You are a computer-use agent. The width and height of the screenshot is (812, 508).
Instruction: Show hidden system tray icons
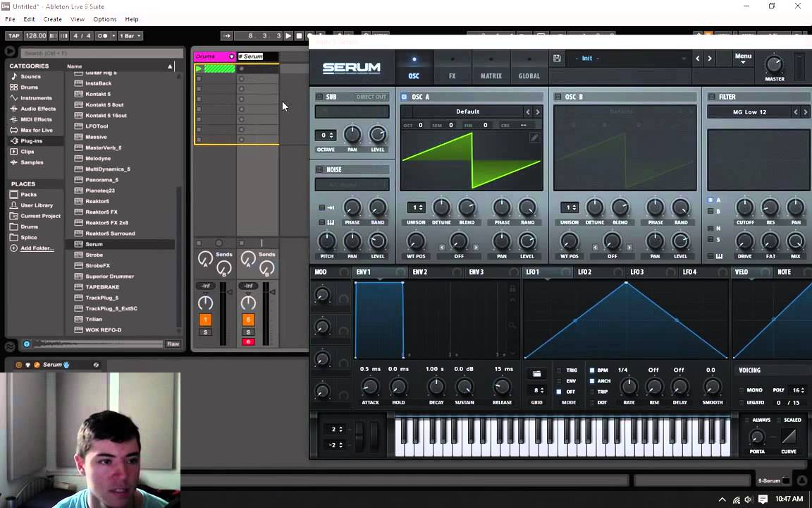pos(722,500)
